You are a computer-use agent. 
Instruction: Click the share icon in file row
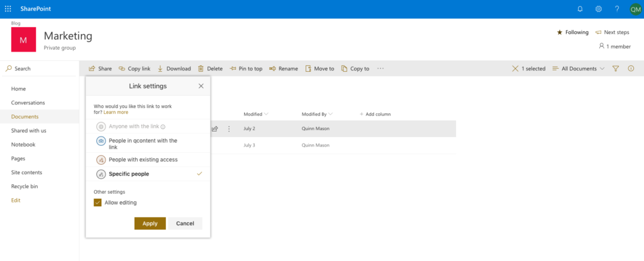pos(214,129)
